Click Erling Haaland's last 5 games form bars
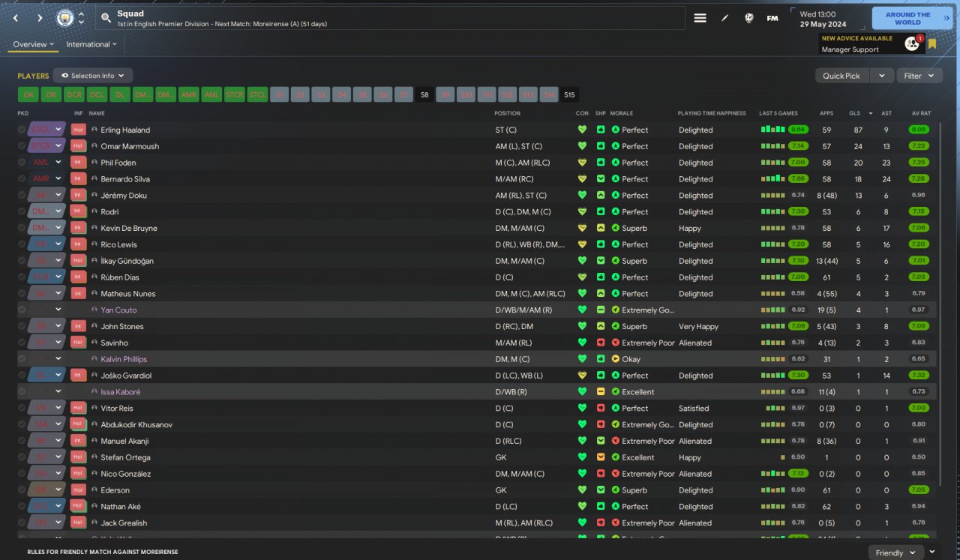960x560 pixels. pos(772,130)
